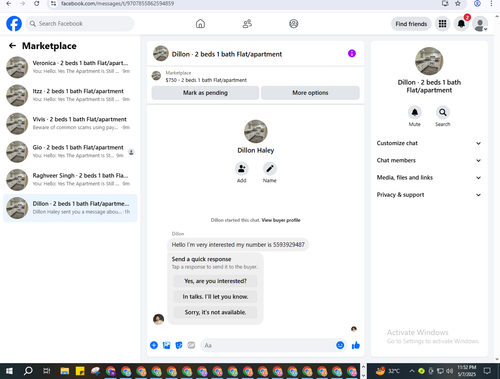Viewport: 500px width, 379px height.
Task: Click Dillon Haley's profile picture in chat
Action: tap(256, 131)
